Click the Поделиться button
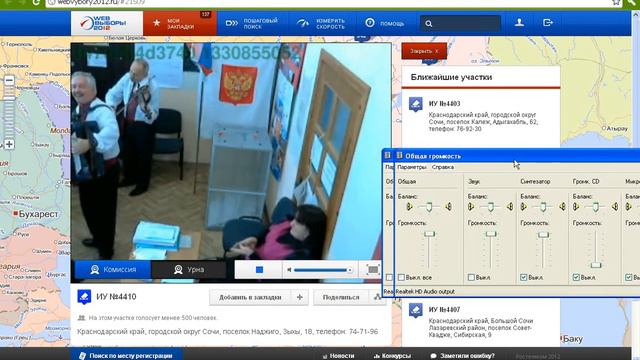The height and width of the screenshot is (360, 640). 341,297
